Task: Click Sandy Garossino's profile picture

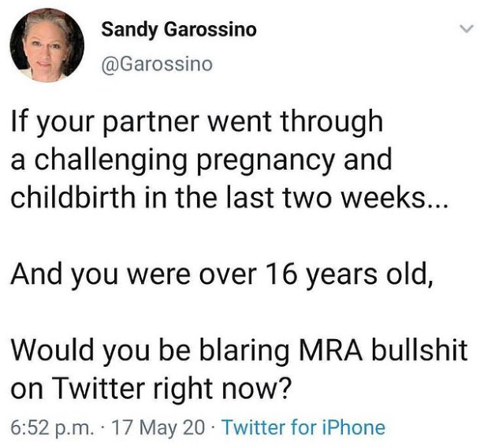Action: [47, 45]
